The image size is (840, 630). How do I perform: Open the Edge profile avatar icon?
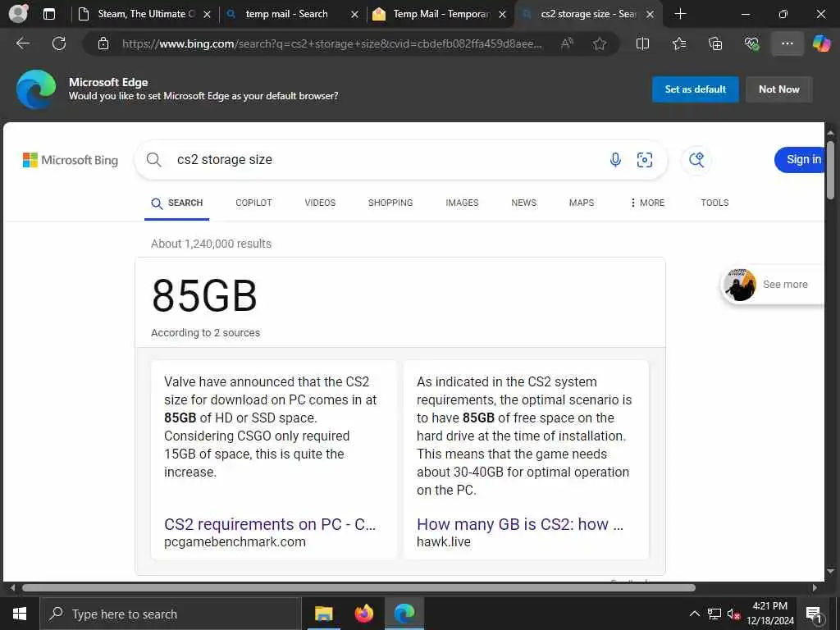click(18, 13)
